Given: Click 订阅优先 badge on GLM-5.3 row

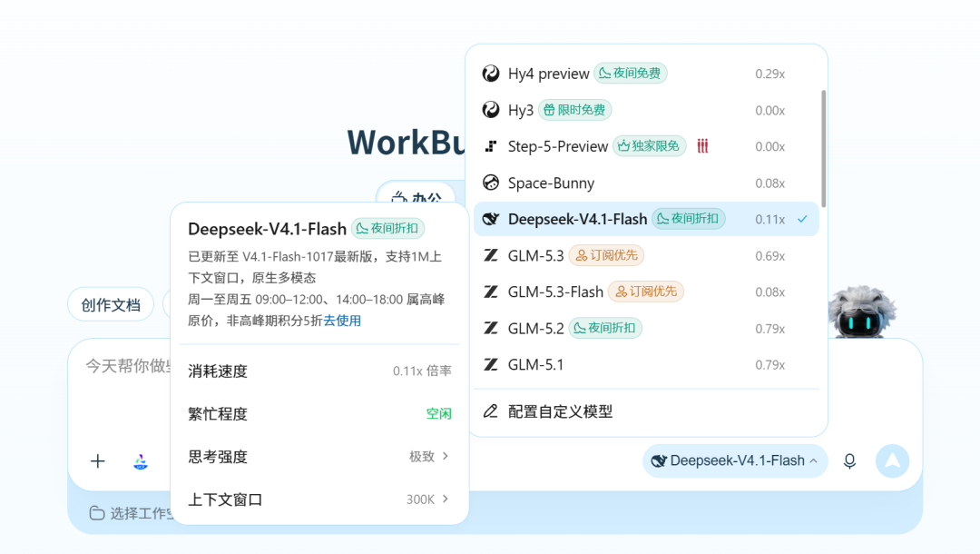Looking at the screenshot, I should pos(607,255).
